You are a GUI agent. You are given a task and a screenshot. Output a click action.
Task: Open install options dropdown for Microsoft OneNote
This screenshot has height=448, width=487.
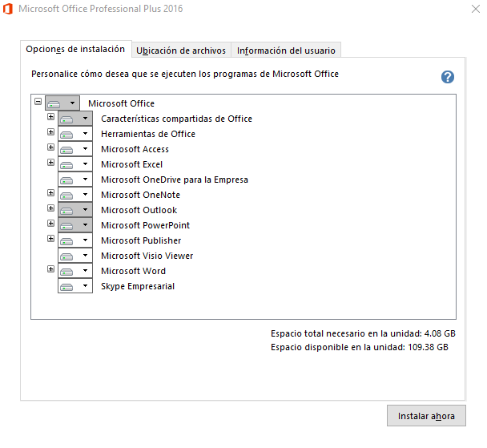click(75, 195)
